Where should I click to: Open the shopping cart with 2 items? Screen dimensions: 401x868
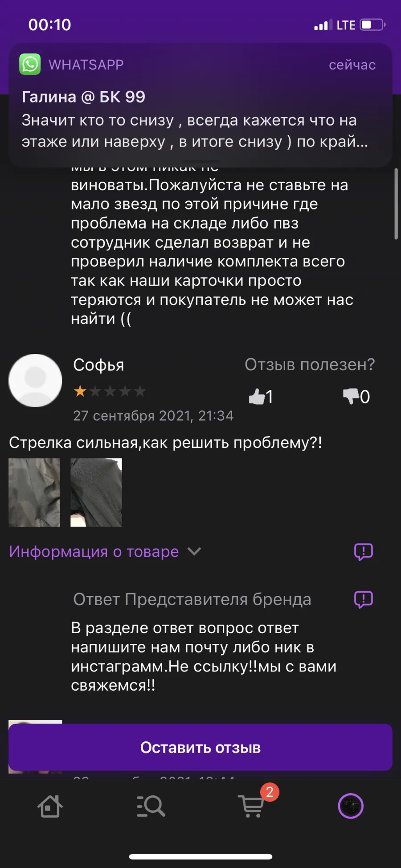click(252, 806)
